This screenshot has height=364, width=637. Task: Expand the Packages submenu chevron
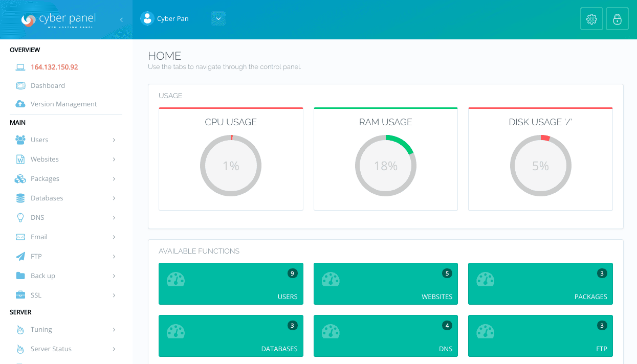pyautogui.click(x=114, y=179)
